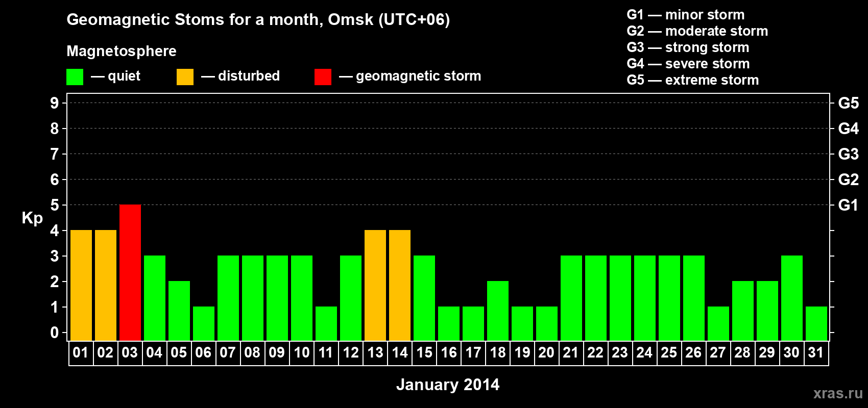
Task: Click date label 07 on the axis
Action: click(x=228, y=352)
